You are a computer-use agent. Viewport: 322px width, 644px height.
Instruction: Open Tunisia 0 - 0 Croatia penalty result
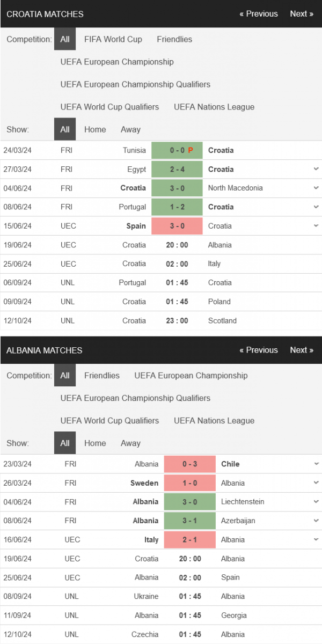[177, 150]
